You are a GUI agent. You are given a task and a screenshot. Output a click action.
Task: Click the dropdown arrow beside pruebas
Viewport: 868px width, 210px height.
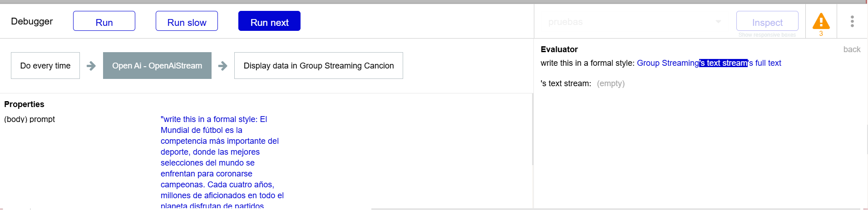click(718, 22)
